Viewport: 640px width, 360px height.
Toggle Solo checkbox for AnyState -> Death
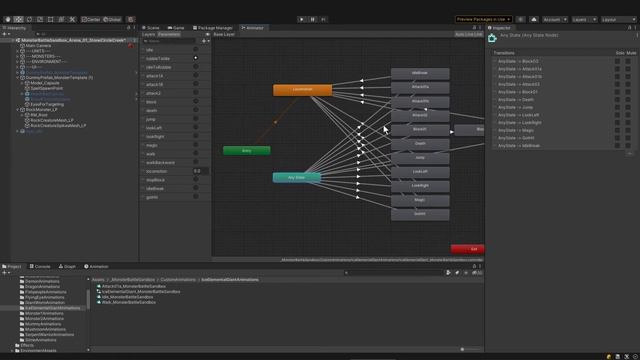(618, 100)
